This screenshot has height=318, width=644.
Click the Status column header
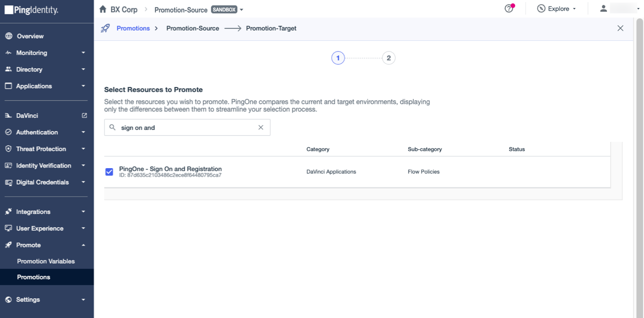tap(517, 149)
